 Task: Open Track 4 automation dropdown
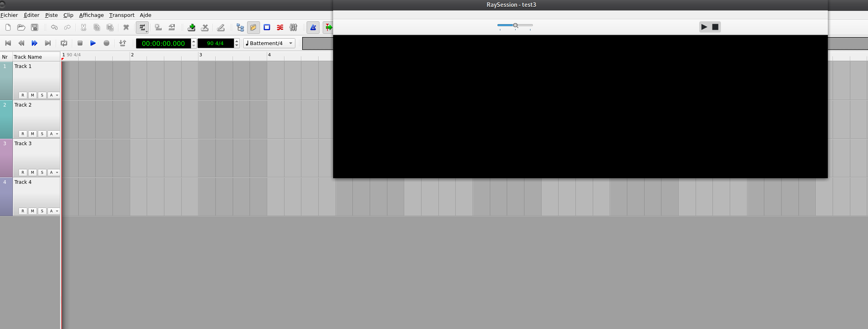[54, 211]
